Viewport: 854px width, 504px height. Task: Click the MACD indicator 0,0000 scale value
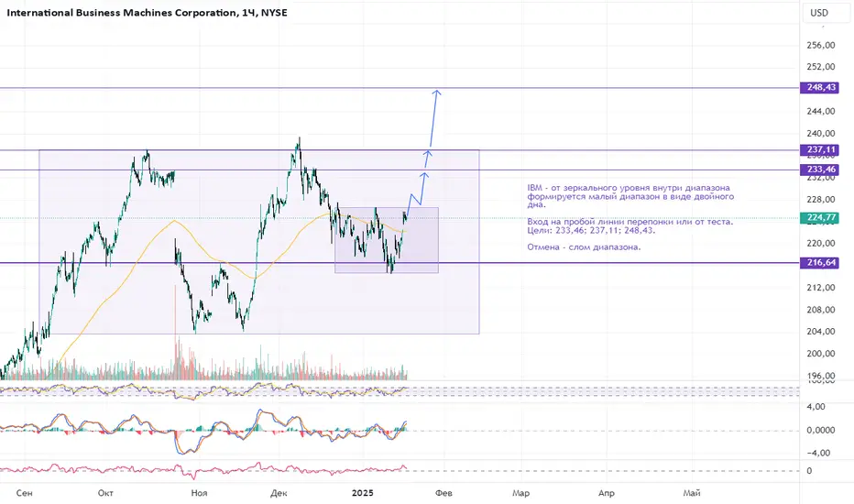point(821,431)
